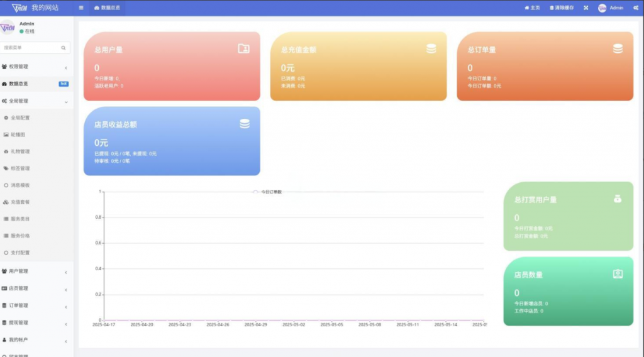Click the search magnifier icon in sidebar
The height and width of the screenshot is (357, 644).
64,47
